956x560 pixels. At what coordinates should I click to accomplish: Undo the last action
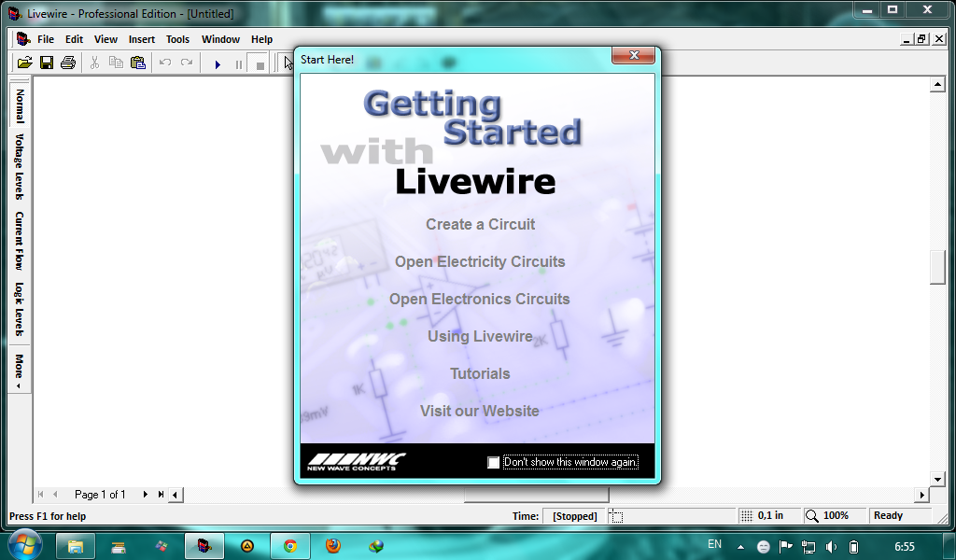[x=164, y=63]
